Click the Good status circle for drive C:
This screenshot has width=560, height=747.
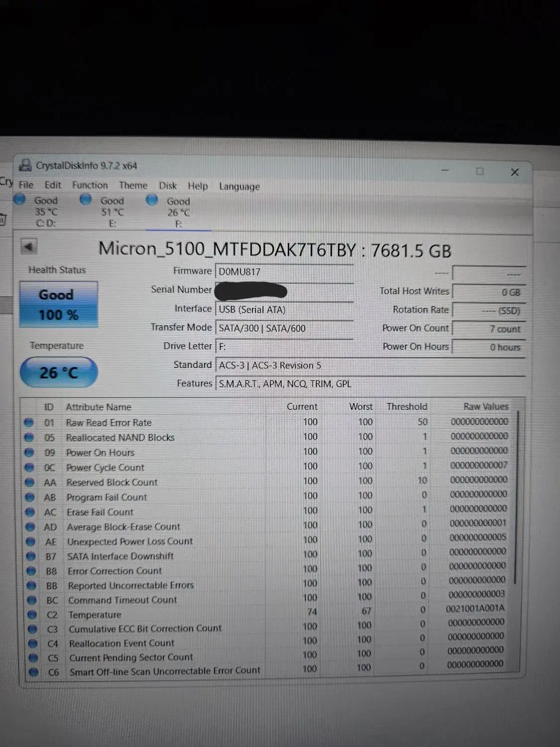(19, 199)
